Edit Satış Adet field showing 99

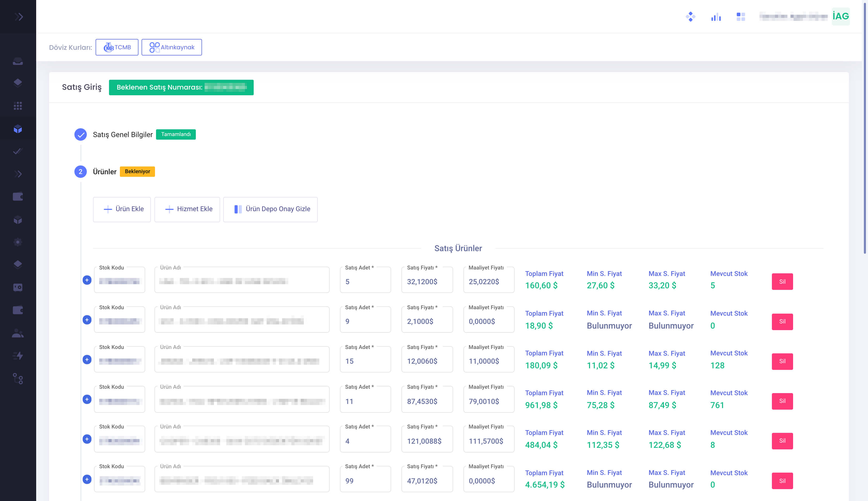coord(365,479)
